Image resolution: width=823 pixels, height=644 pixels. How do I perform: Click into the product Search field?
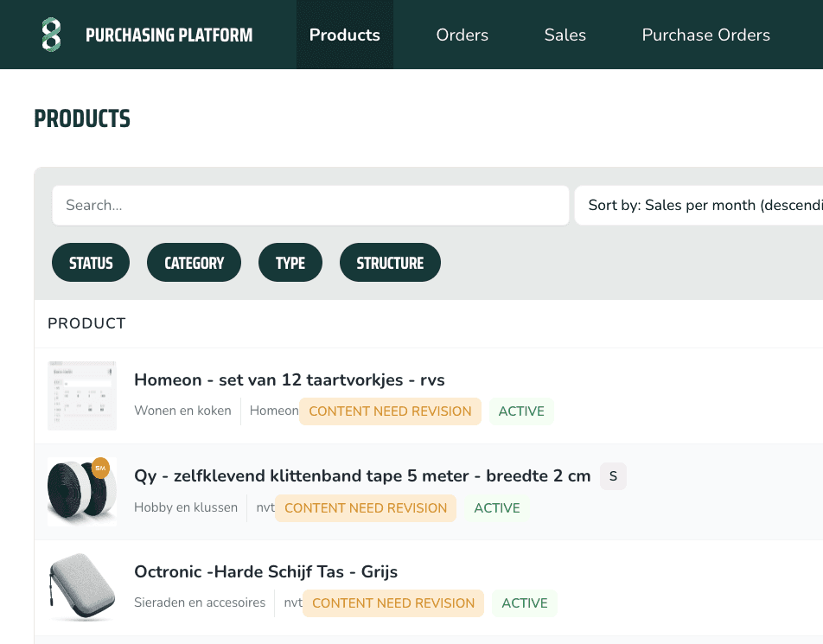pos(310,206)
